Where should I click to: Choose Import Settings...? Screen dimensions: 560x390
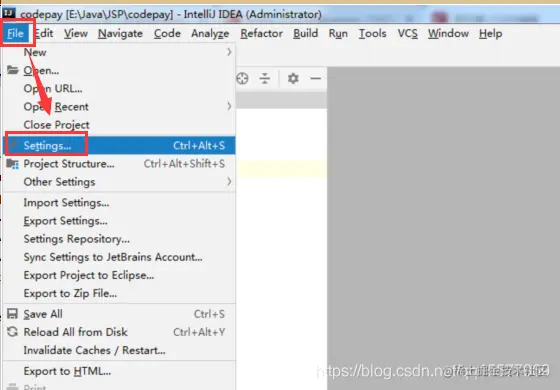(119, 202)
